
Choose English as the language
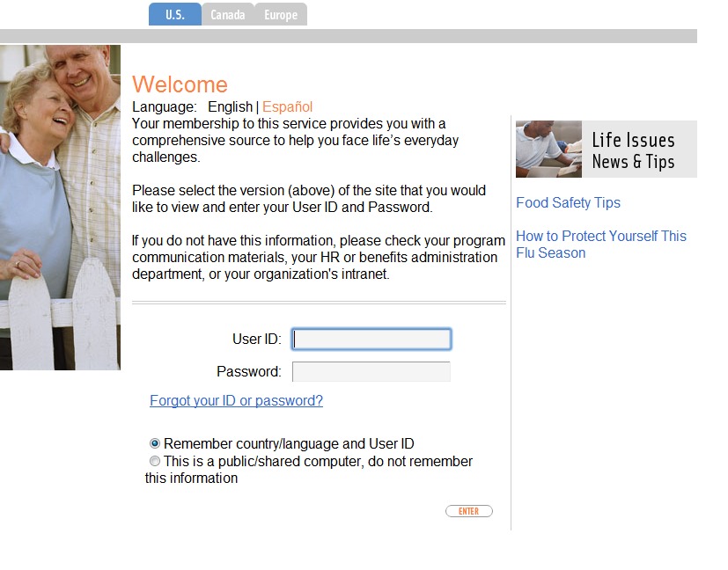tap(230, 106)
